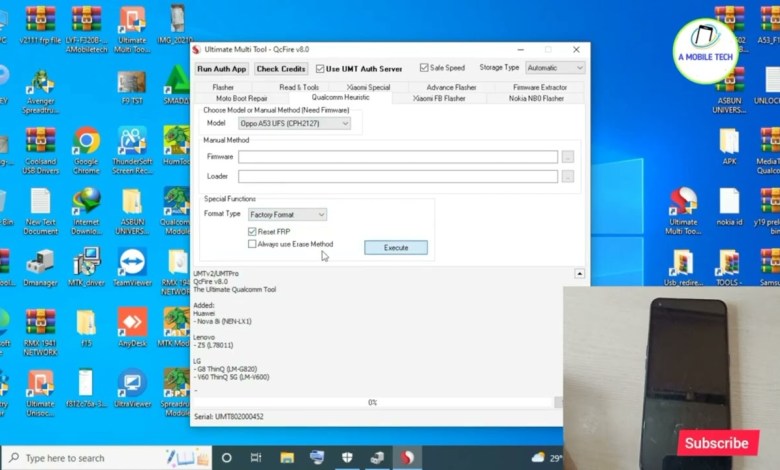The width and height of the screenshot is (780, 470).
Task: Open New Text Document on desktop
Action: coord(41,210)
